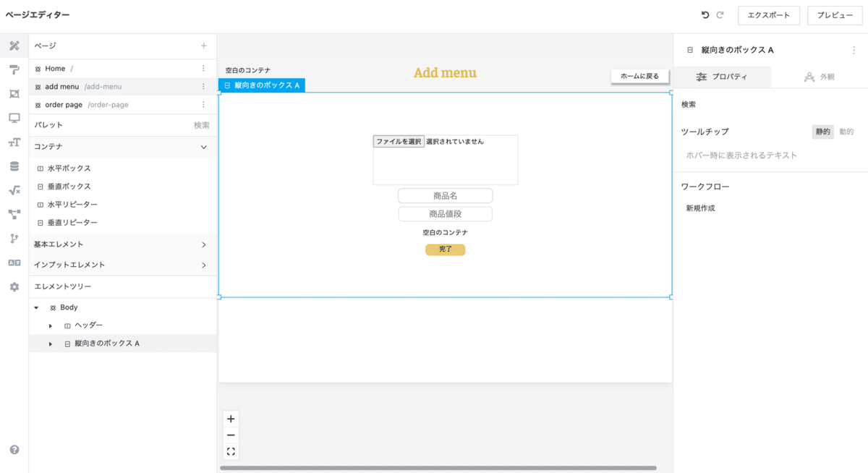Click 空白のコンテナ above 完了 button
This screenshot has width=868, height=473.
pos(445,233)
